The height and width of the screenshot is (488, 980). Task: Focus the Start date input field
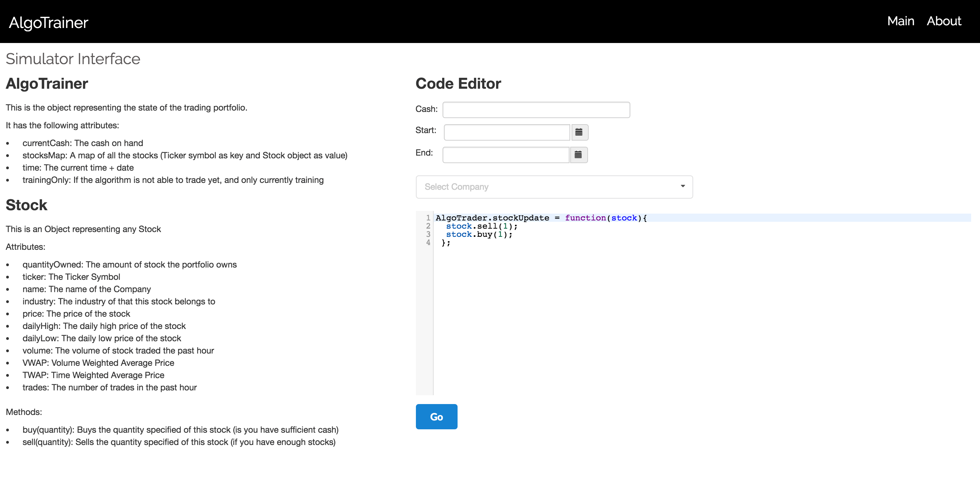click(506, 132)
